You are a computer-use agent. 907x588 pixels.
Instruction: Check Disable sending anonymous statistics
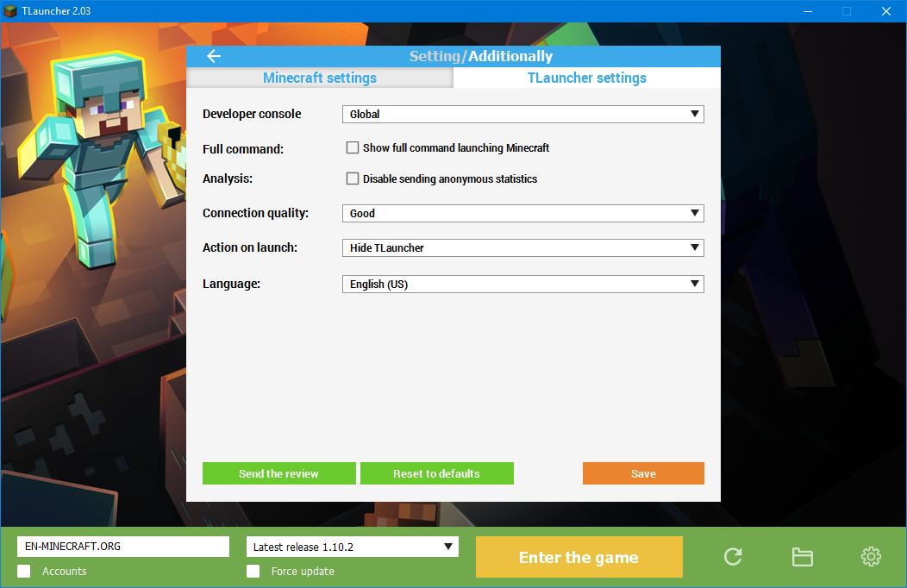coord(353,178)
